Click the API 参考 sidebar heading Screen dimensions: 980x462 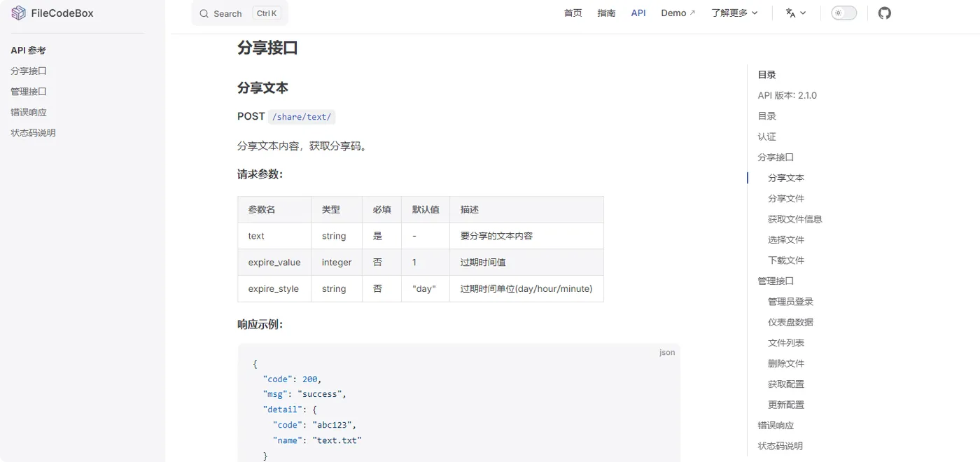click(x=28, y=50)
